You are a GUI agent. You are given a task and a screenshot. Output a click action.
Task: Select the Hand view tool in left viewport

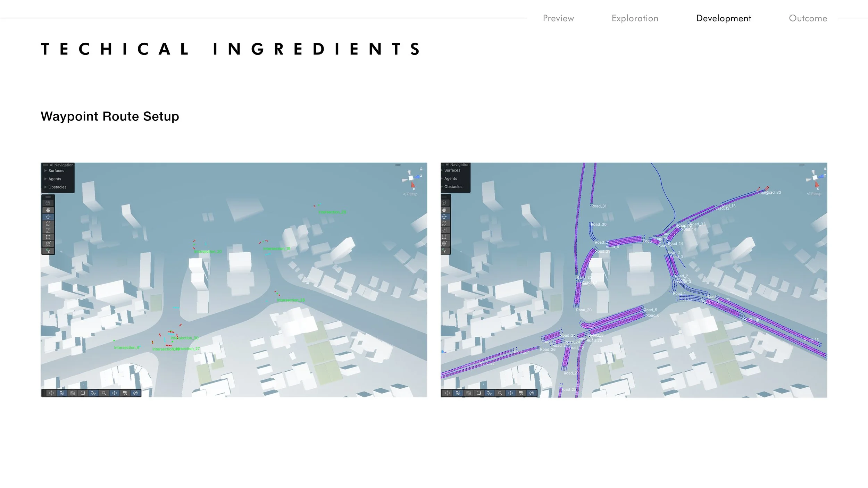(x=48, y=210)
